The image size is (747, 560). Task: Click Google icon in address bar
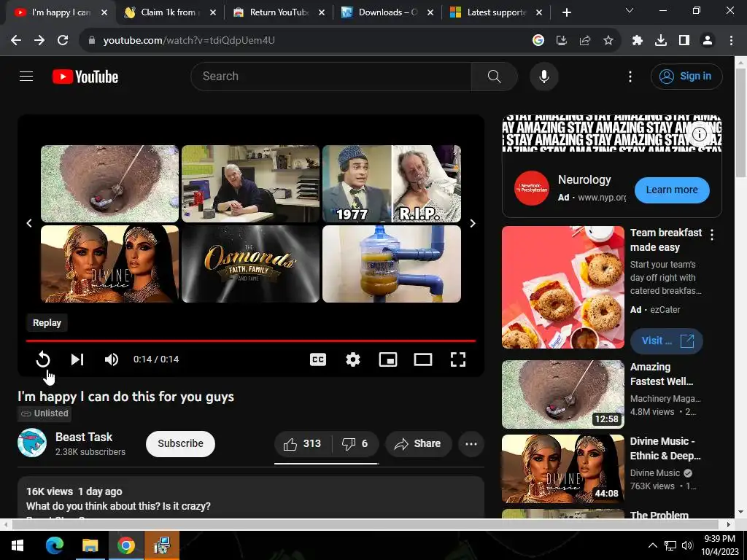click(538, 41)
